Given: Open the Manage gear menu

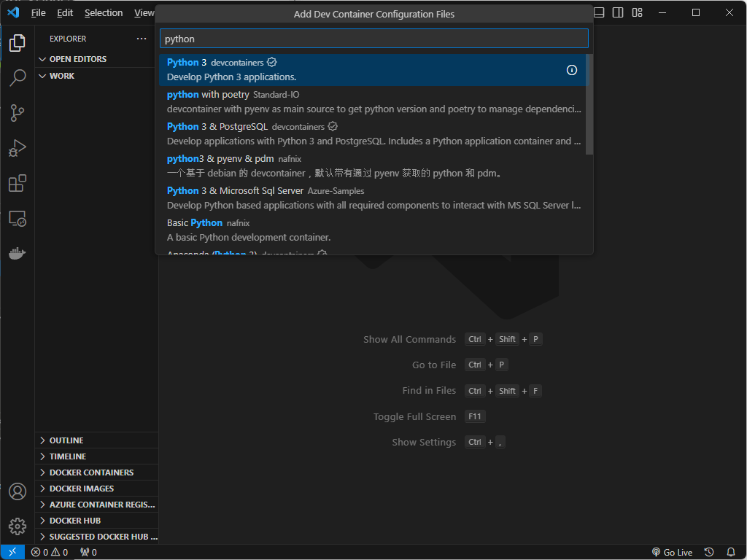Looking at the screenshot, I should [x=18, y=526].
